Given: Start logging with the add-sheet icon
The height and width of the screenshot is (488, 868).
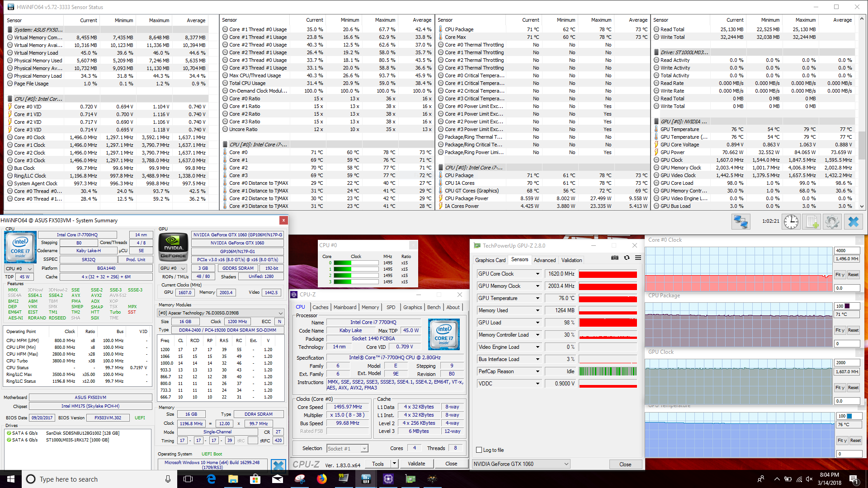Looking at the screenshot, I should click(812, 221).
